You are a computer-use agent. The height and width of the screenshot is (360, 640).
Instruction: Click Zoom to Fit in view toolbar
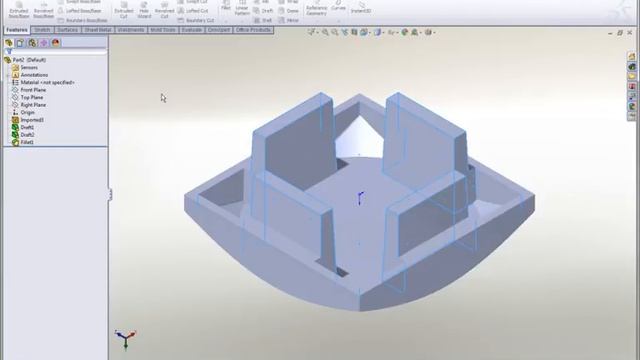click(x=325, y=32)
